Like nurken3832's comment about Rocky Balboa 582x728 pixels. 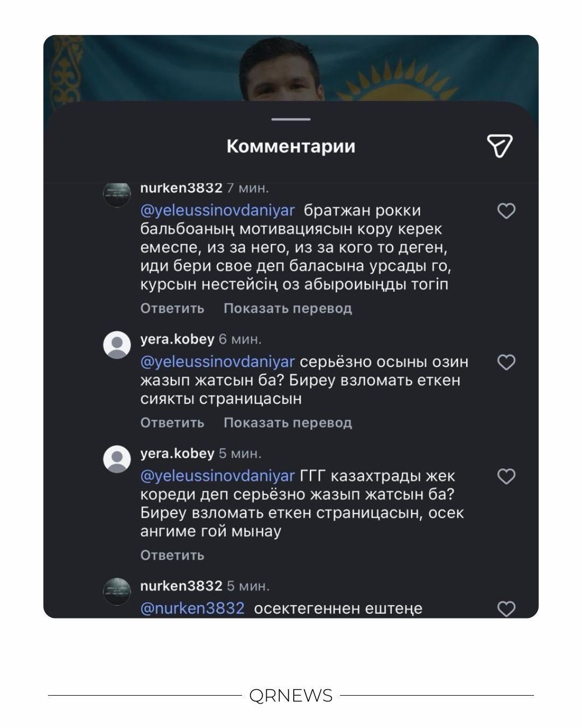click(506, 211)
